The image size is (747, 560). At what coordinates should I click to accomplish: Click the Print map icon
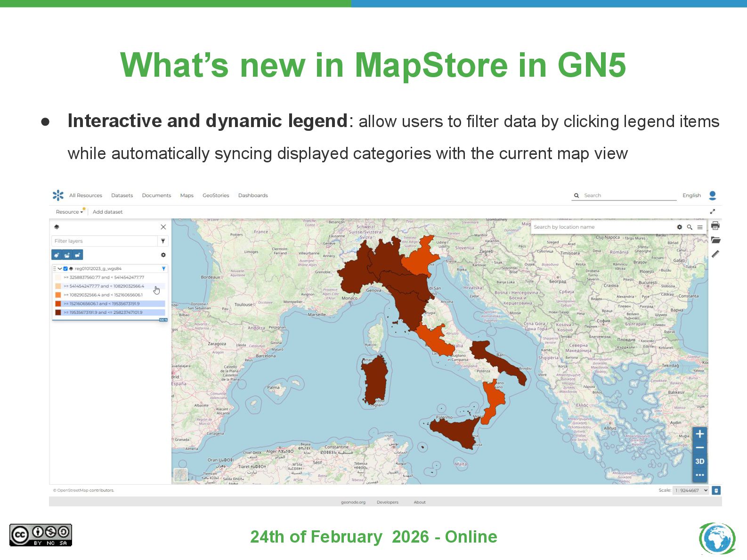tap(715, 226)
